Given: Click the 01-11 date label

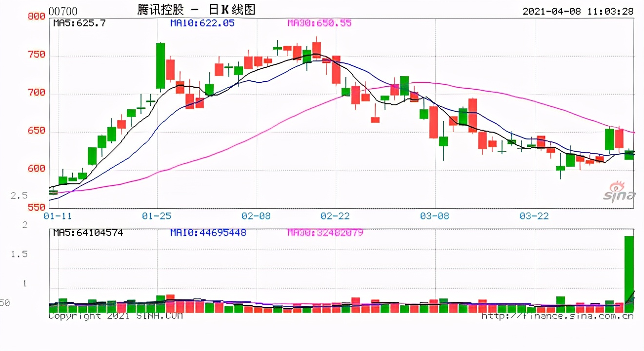Looking at the screenshot, I should (58, 215).
